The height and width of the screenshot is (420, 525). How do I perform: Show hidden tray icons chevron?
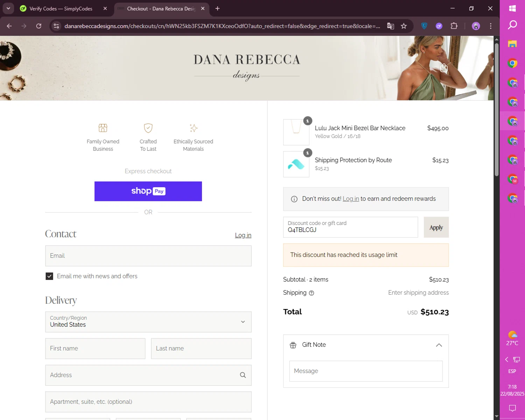tap(506, 359)
